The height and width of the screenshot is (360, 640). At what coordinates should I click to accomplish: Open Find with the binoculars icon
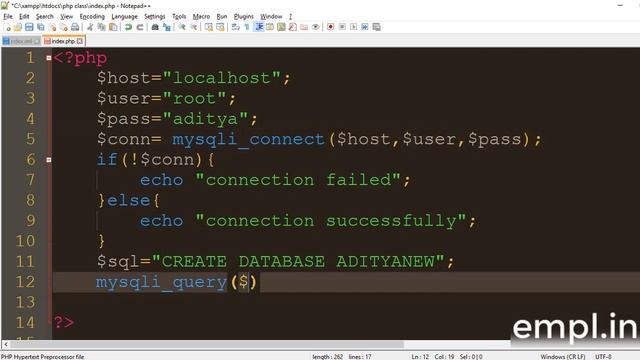coord(155,27)
